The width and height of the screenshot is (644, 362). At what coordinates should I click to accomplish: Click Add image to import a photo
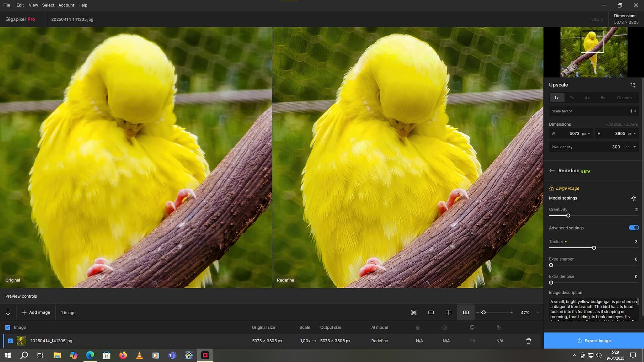pos(36,312)
